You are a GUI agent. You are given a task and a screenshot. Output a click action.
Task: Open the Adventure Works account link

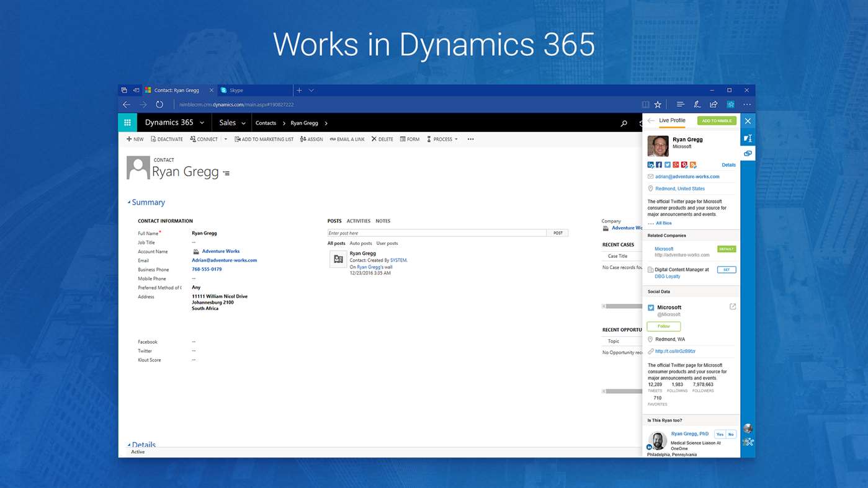click(x=221, y=251)
